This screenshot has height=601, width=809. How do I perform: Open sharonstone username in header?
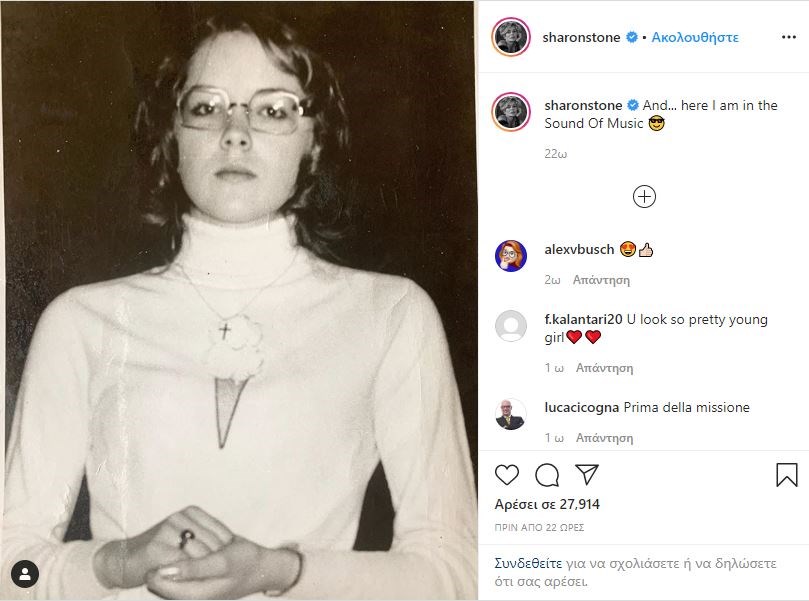point(581,37)
